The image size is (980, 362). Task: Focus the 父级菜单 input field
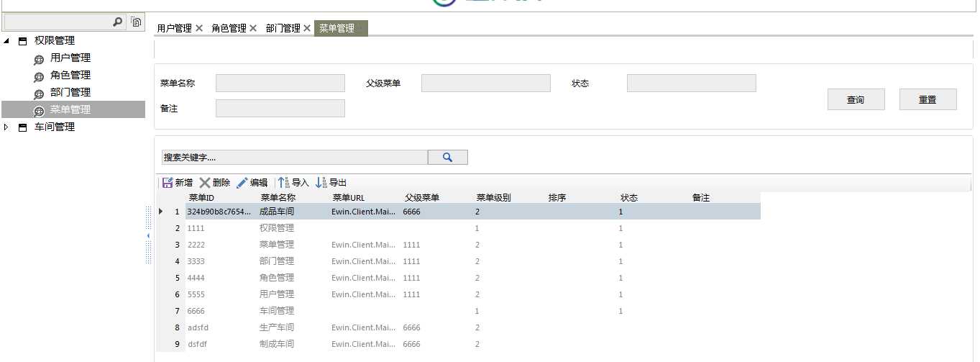486,83
